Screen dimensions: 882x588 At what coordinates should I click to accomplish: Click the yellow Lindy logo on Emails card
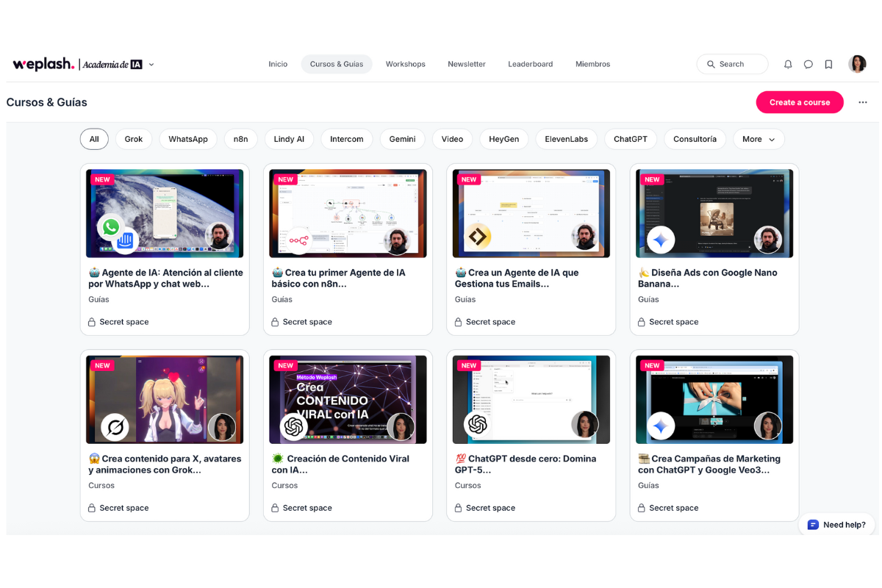[x=479, y=237]
